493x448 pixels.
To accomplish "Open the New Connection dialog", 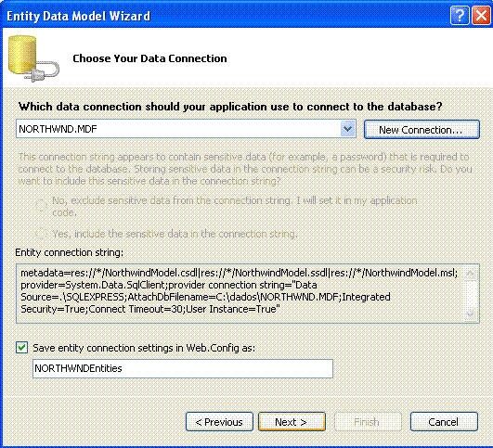I will [x=422, y=129].
